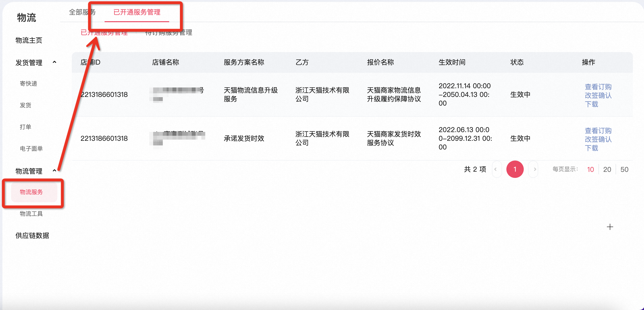Open 电子面单 in the sidebar
This screenshot has width=644, height=310.
point(31,149)
